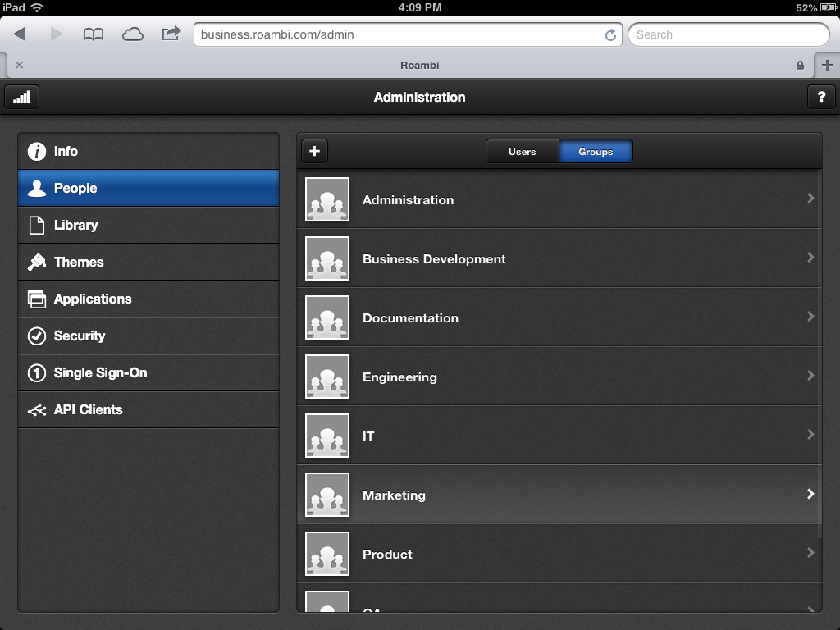Screen dimensions: 840x630
Task: Open Single Sign-On settings
Action: [x=148, y=373]
